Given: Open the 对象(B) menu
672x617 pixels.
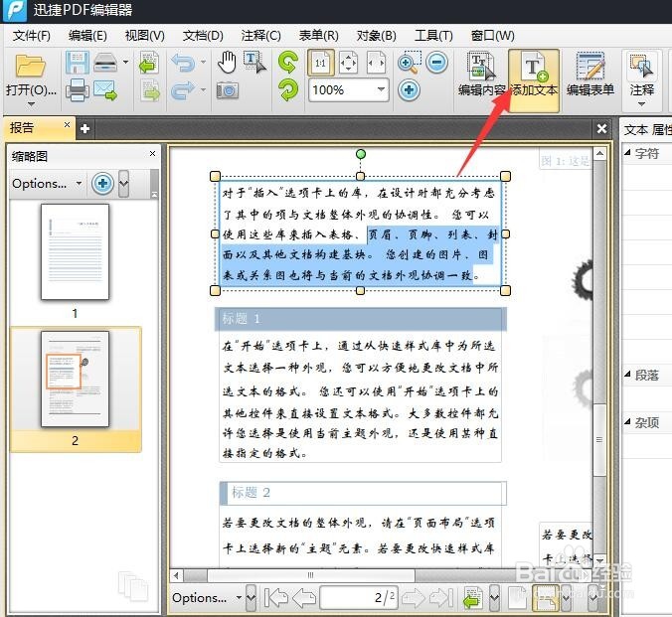Looking at the screenshot, I should [x=377, y=36].
